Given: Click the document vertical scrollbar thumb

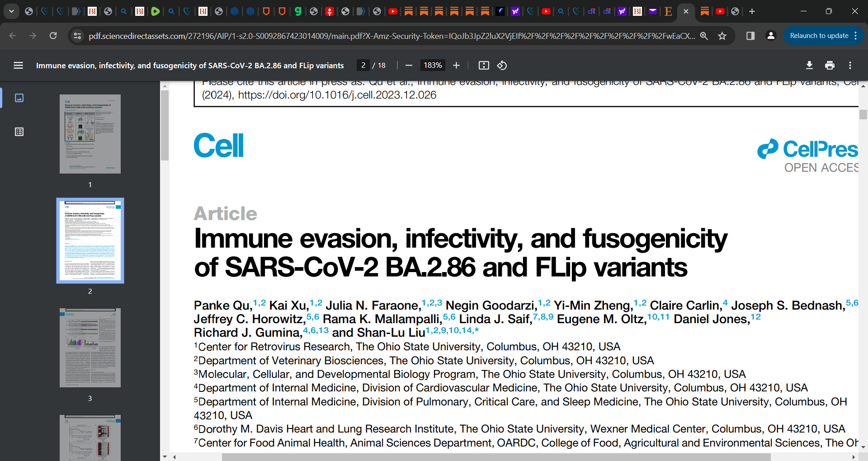Looking at the screenshot, I should [x=863, y=114].
